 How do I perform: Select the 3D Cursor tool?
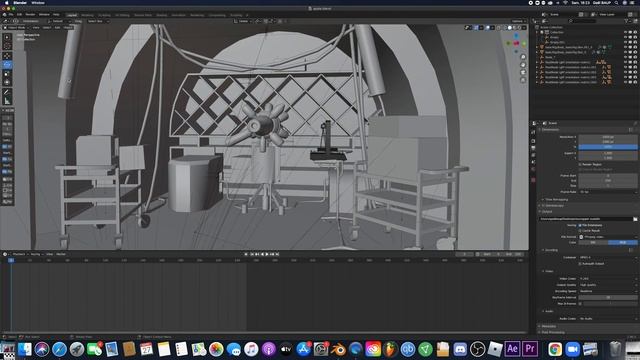point(7,46)
